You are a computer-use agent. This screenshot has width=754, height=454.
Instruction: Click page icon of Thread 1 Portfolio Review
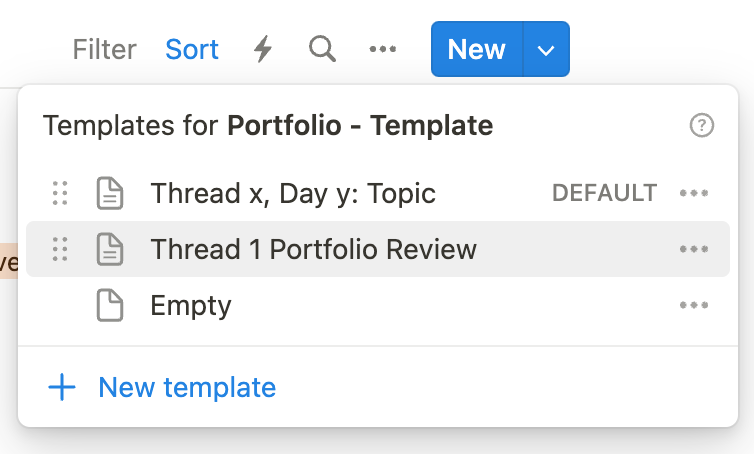109,249
